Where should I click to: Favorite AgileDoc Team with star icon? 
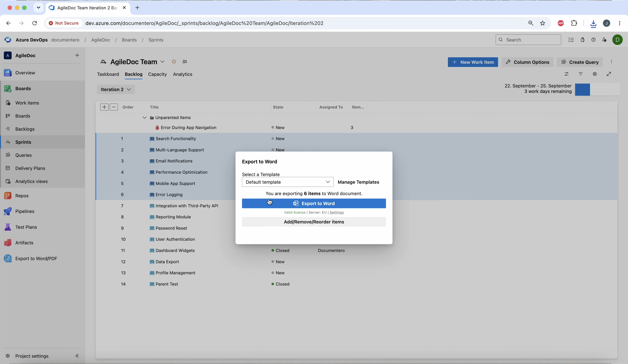(x=174, y=62)
